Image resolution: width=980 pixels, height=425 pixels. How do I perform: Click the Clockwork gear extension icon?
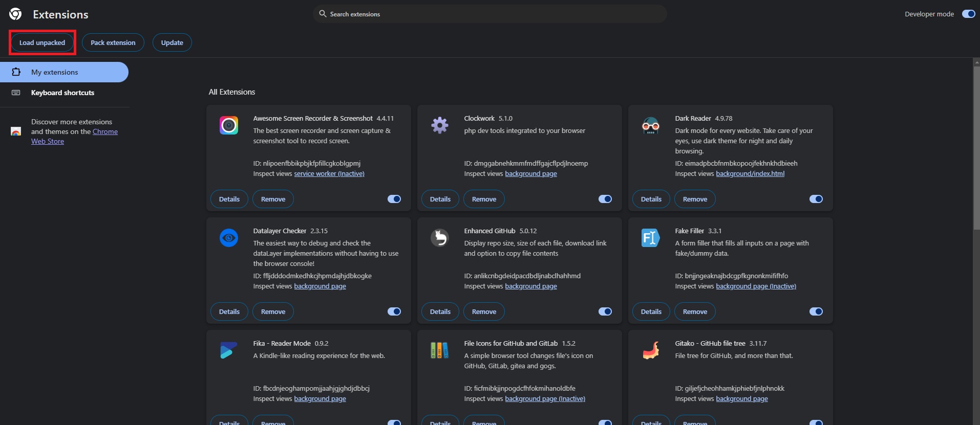440,125
